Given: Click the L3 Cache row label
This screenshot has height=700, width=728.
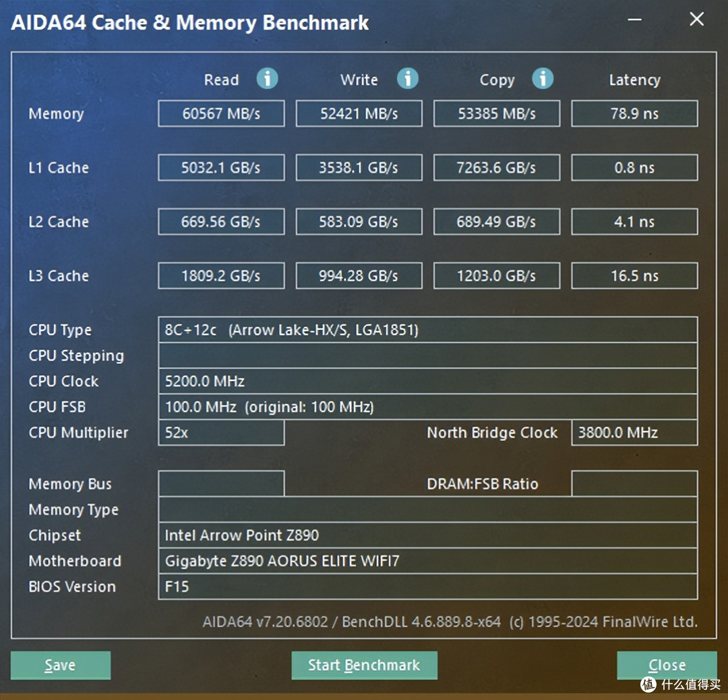Looking at the screenshot, I should pyautogui.click(x=59, y=276).
